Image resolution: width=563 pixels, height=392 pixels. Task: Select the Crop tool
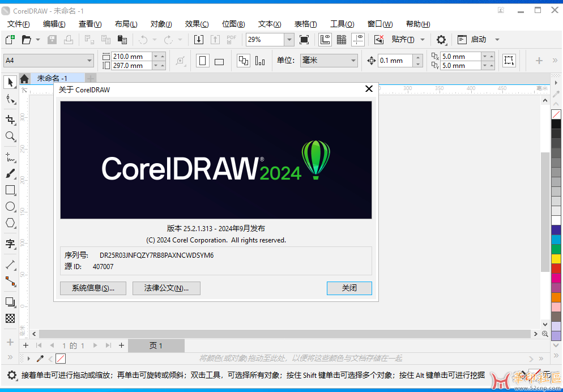click(10, 120)
